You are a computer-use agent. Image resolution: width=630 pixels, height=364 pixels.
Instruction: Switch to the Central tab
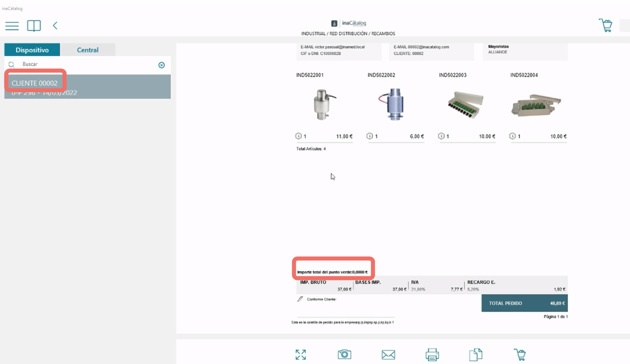click(88, 50)
